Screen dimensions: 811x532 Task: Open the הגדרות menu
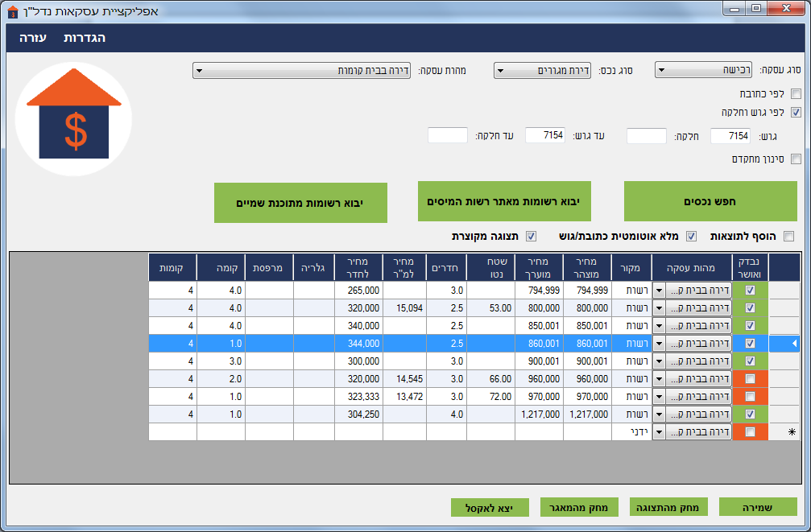(x=85, y=38)
